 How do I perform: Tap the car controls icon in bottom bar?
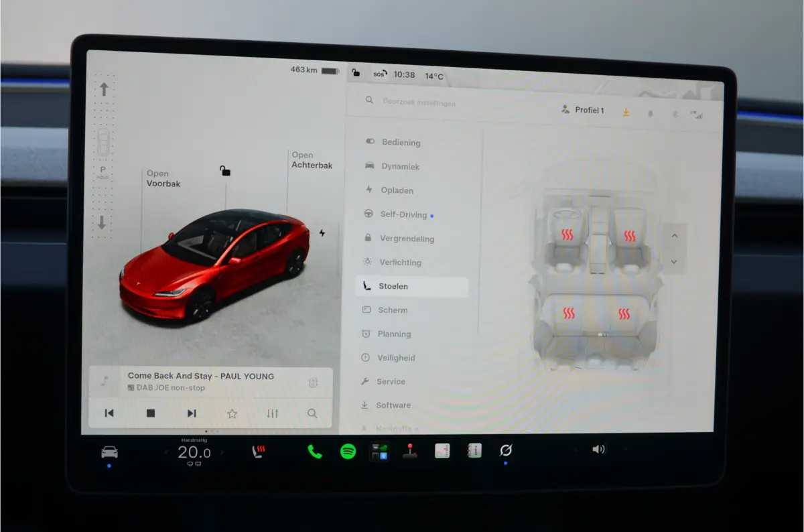[x=109, y=452]
